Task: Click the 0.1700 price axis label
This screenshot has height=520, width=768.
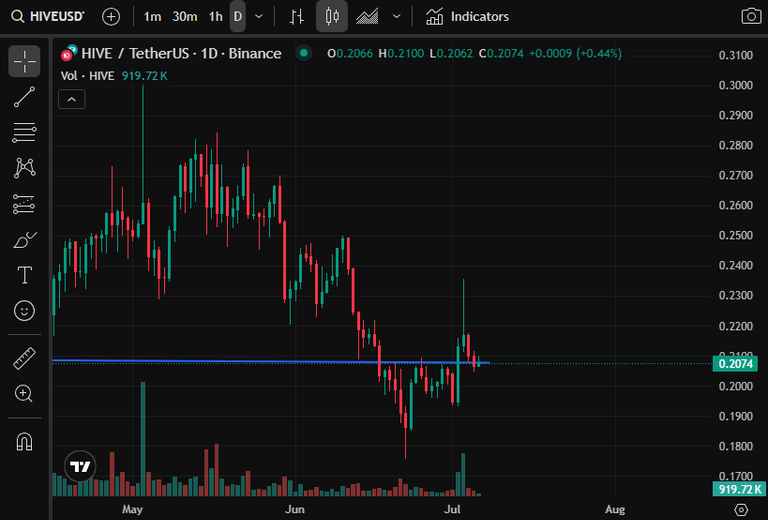Action: [x=735, y=475]
